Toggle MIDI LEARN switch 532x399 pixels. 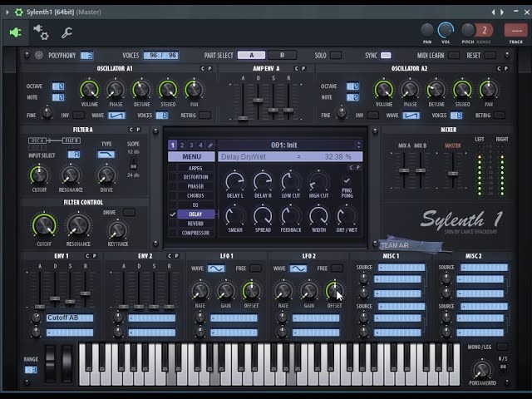[454, 56]
